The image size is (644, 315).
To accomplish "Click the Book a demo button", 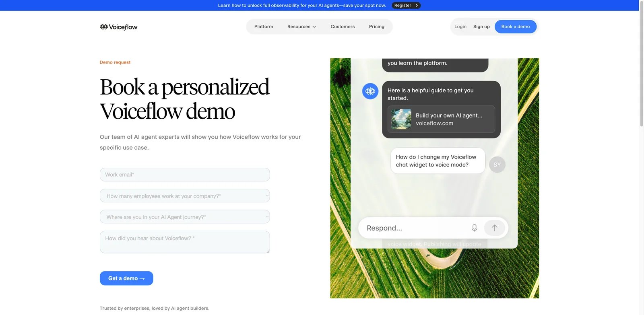I will pyautogui.click(x=516, y=27).
